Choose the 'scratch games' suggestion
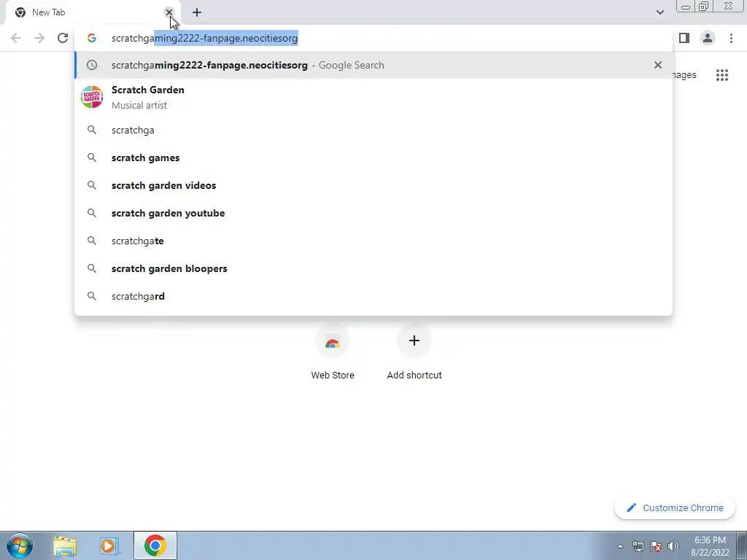747x560 pixels. point(373,157)
